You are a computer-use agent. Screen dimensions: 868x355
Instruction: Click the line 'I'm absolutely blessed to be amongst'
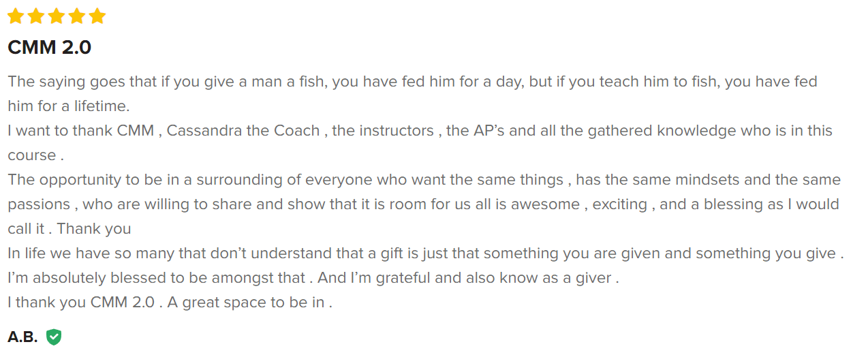click(x=156, y=278)
